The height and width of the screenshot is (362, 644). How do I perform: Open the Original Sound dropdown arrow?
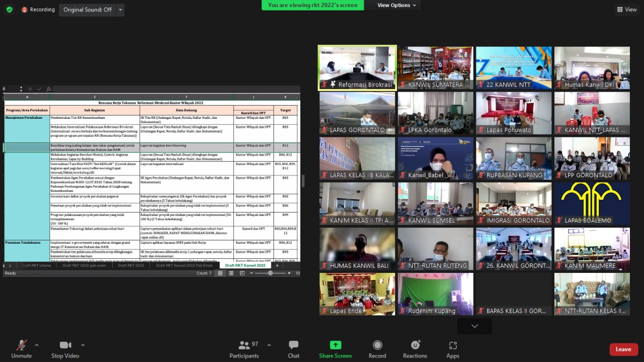coord(120,10)
